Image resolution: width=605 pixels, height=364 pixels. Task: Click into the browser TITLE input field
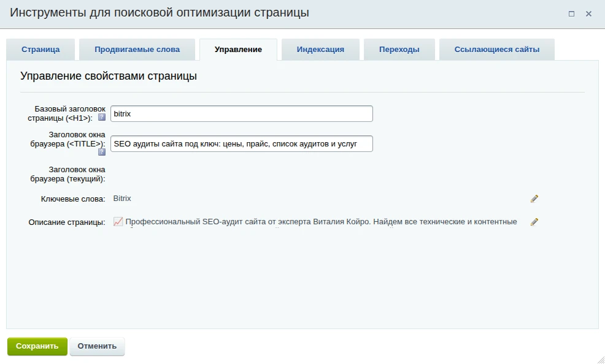(x=242, y=143)
